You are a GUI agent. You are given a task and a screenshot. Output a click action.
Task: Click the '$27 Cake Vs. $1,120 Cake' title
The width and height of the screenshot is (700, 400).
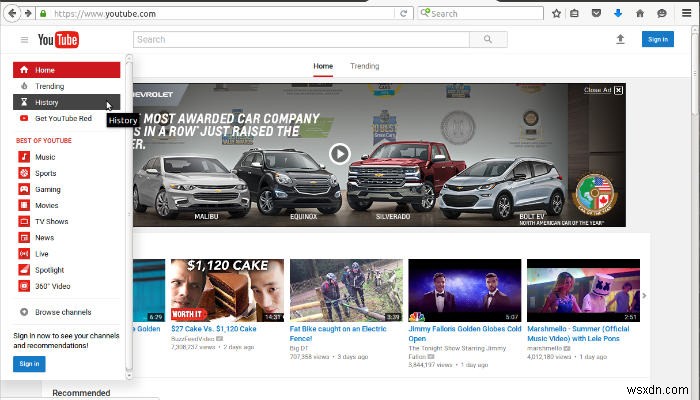click(214, 329)
